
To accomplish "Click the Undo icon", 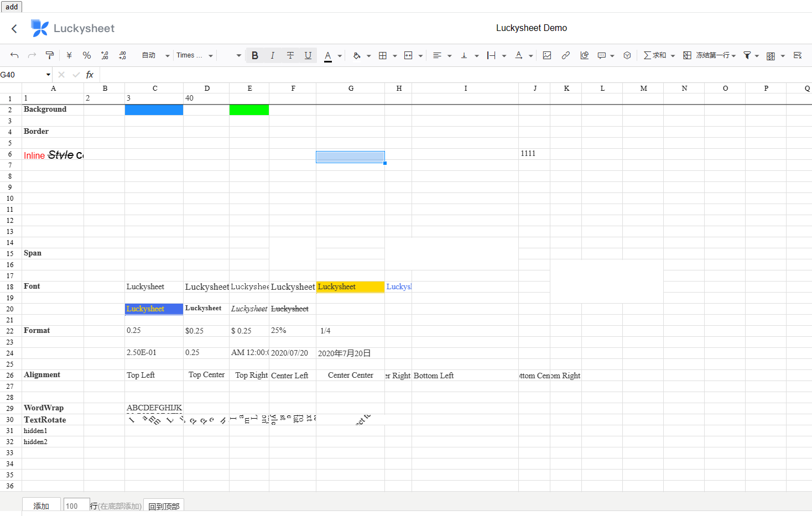I will tap(14, 55).
